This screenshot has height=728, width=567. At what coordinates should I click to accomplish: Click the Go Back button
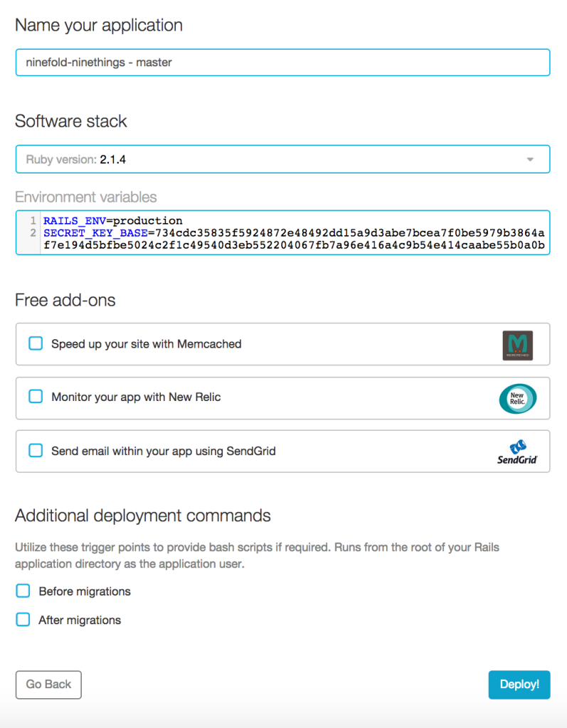(48, 685)
